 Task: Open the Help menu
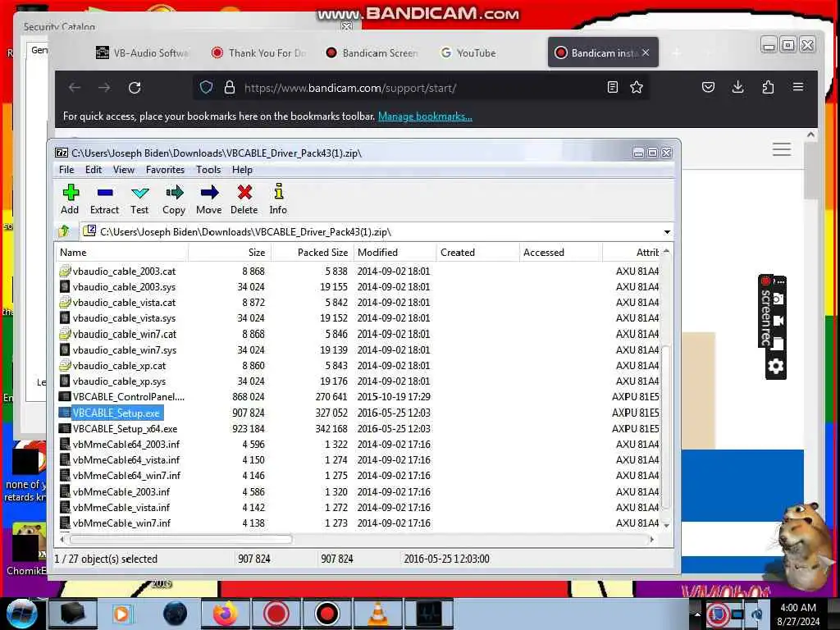click(242, 169)
